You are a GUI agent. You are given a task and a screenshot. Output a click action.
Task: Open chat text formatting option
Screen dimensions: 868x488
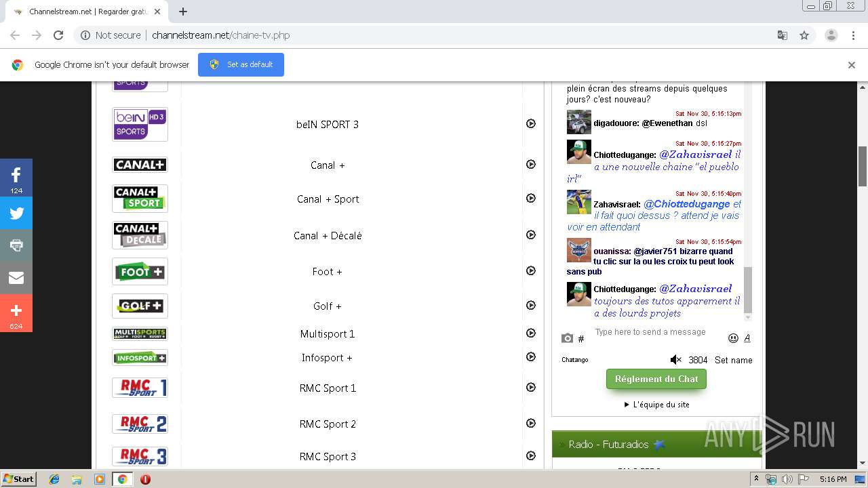(x=747, y=338)
